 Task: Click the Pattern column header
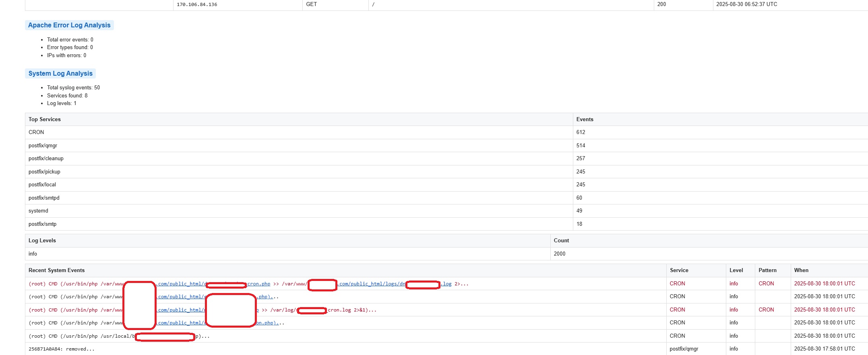coord(767,270)
